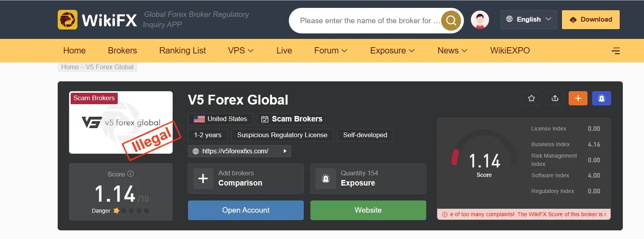Click the Open Account button
Image resolution: width=644 pixels, height=239 pixels.
pyautogui.click(x=246, y=210)
